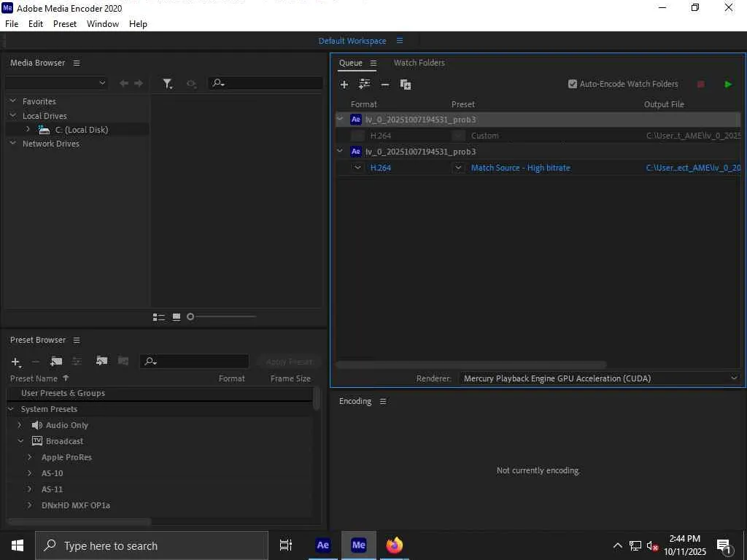
Task: Click the Broadcast TV icon
Action: tap(37, 441)
